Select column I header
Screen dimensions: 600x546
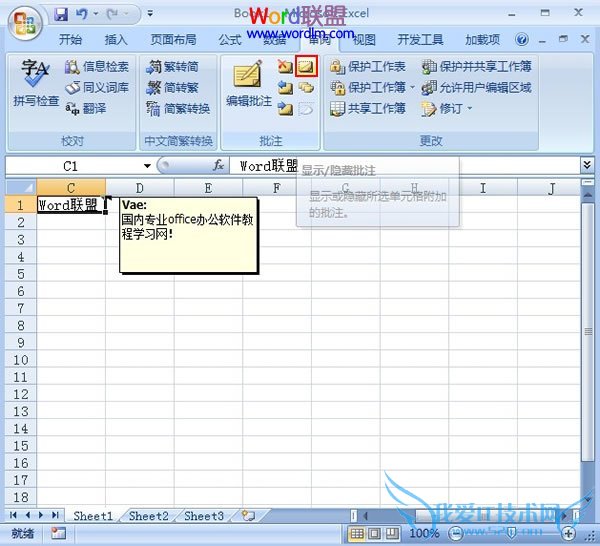click(483, 188)
